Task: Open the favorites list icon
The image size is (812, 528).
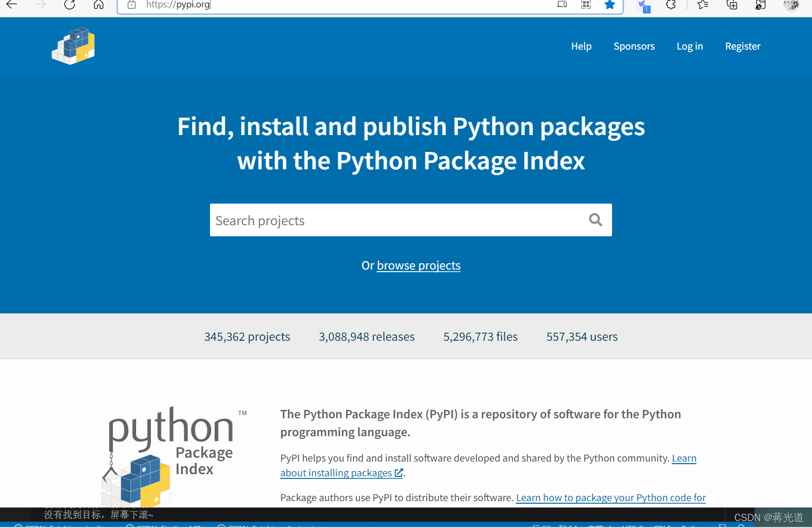Action: (x=703, y=5)
